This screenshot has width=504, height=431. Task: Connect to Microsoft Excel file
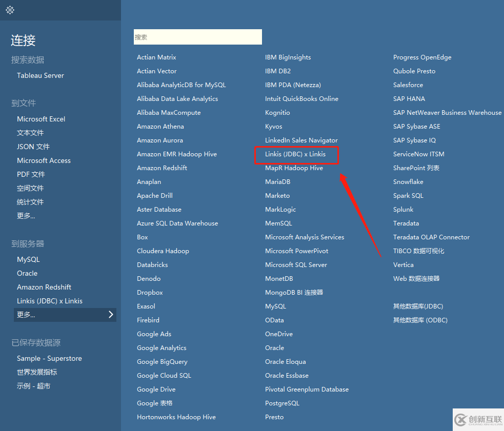tap(41, 119)
